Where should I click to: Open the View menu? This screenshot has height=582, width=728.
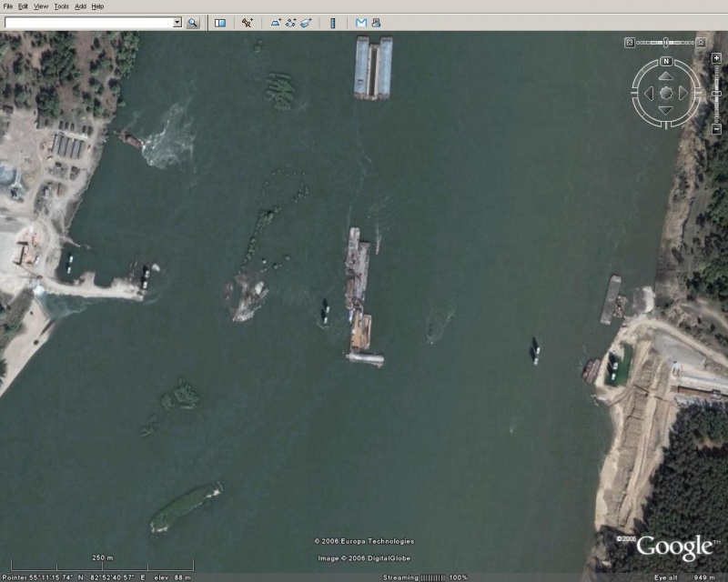click(41, 6)
